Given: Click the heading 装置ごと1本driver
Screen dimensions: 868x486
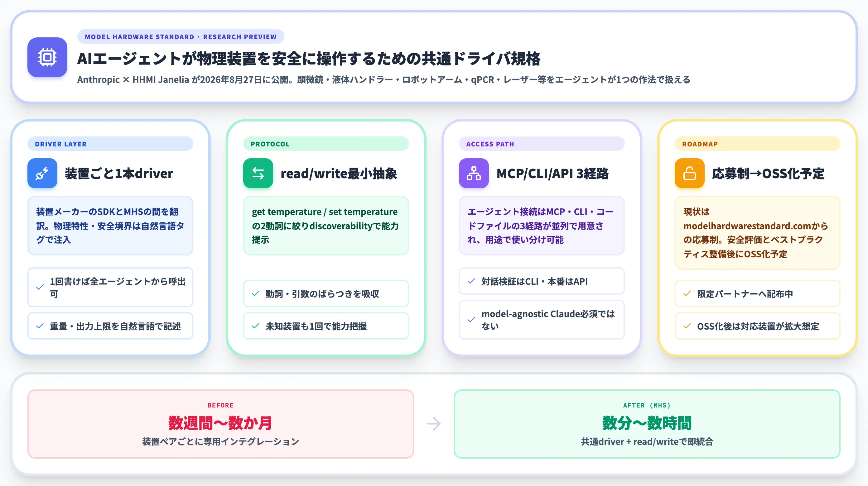Looking at the screenshot, I should click(119, 174).
